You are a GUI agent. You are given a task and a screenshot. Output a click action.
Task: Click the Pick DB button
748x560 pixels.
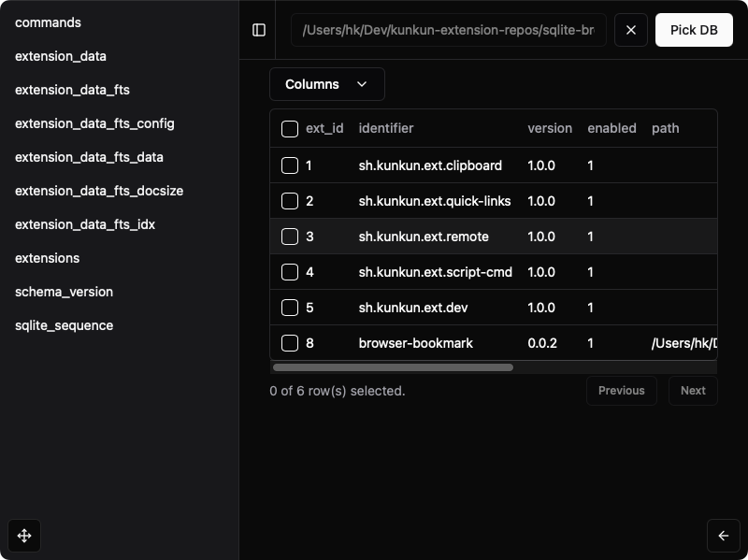point(694,30)
